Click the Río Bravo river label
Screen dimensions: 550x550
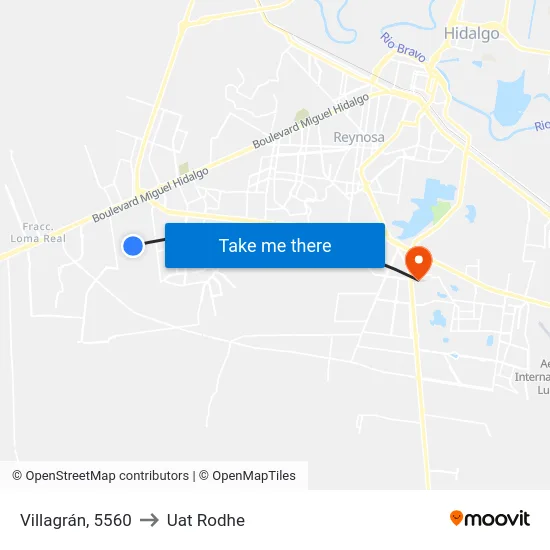pyautogui.click(x=403, y=47)
